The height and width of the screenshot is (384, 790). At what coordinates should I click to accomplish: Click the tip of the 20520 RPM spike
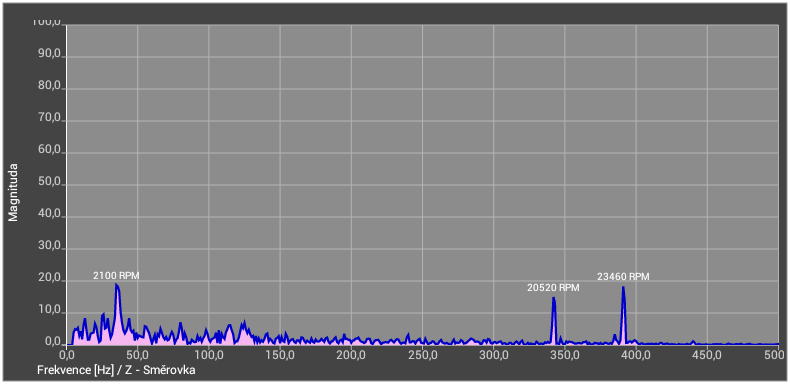click(553, 298)
